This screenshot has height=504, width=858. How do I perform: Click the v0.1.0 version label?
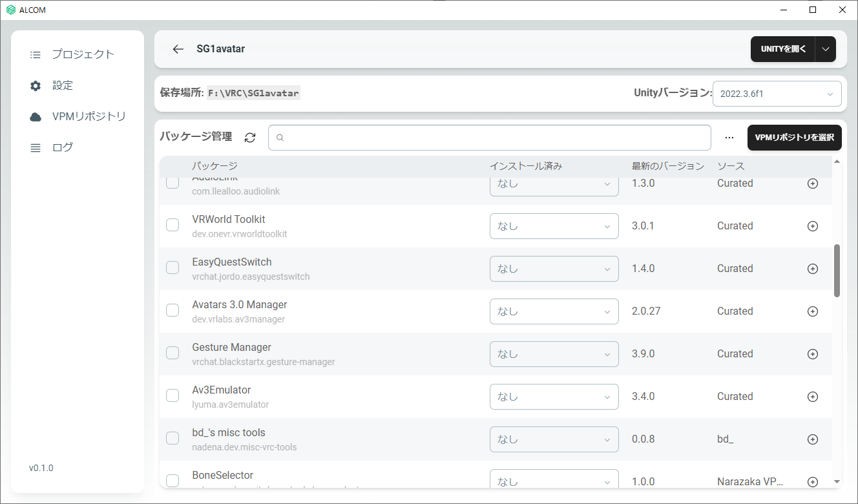[41, 468]
